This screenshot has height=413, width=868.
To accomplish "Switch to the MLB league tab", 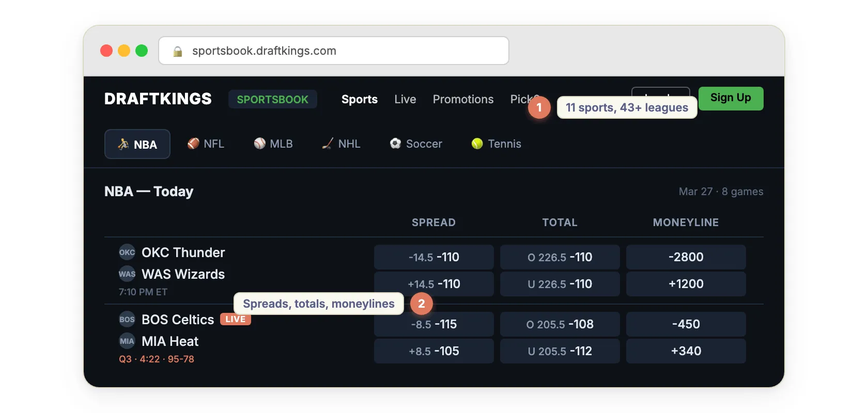I will coord(273,144).
